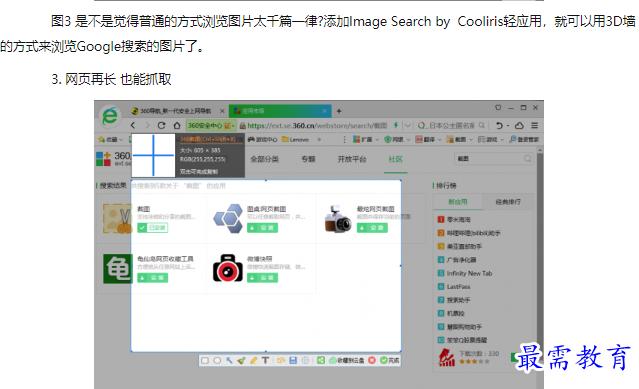Click the undo icon in the screenshot toolbar
The height and width of the screenshot is (389, 639).
[281, 360]
